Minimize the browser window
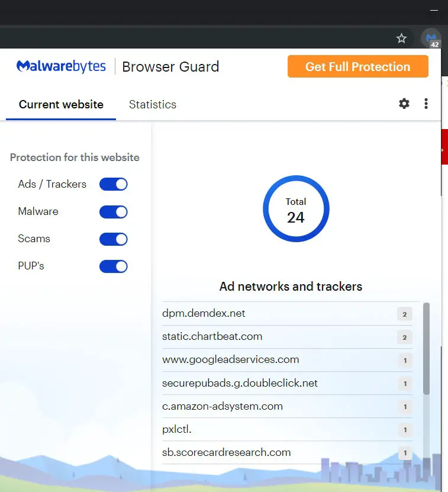 (434, 10)
